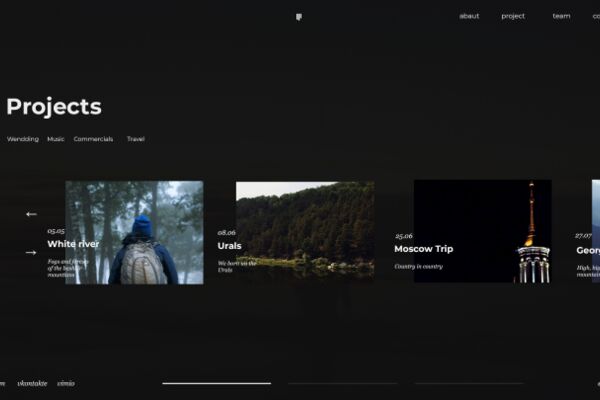
Task: Jump to the second slider progress segment
Action: coord(343,383)
